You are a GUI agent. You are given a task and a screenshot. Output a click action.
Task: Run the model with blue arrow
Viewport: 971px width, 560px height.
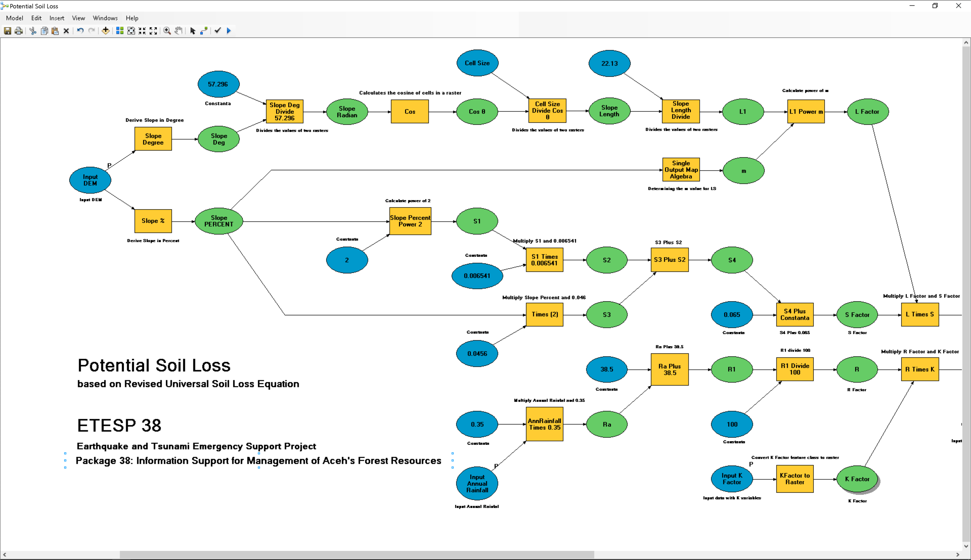pyautogui.click(x=229, y=31)
